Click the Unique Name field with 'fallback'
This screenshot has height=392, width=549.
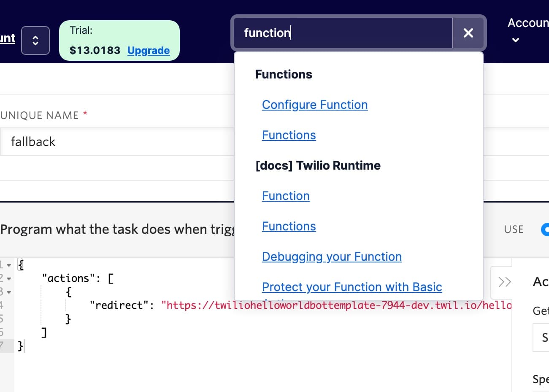[x=117, y=142]
